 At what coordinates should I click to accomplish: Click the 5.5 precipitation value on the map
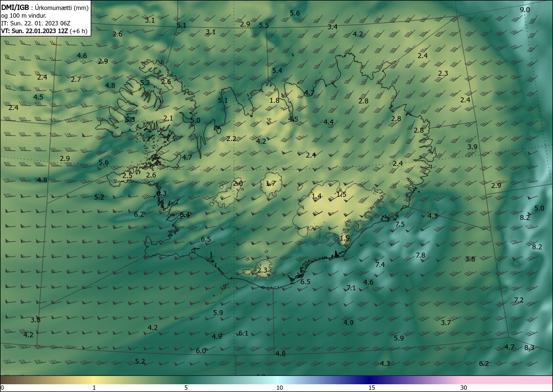pos(264,25)
